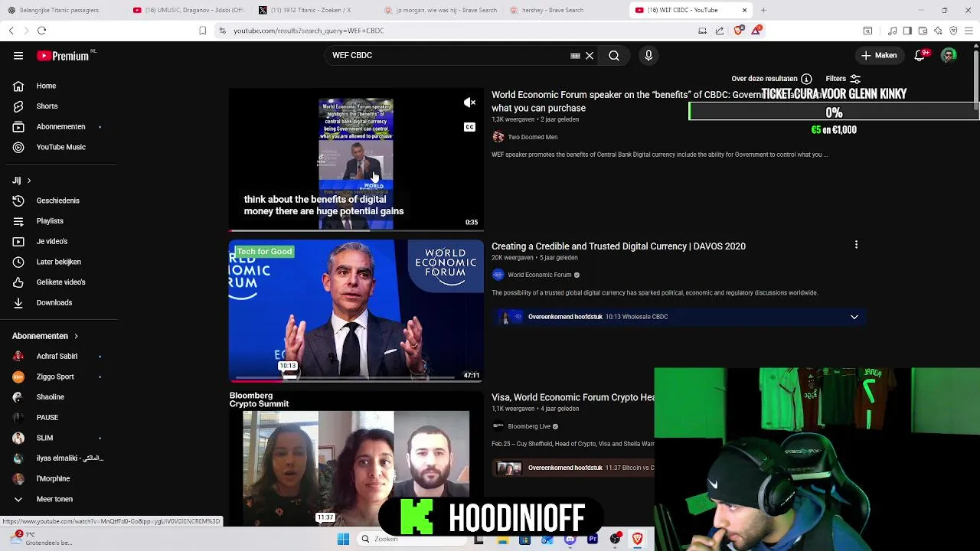Open the Windows Start menu

point(343,539)
